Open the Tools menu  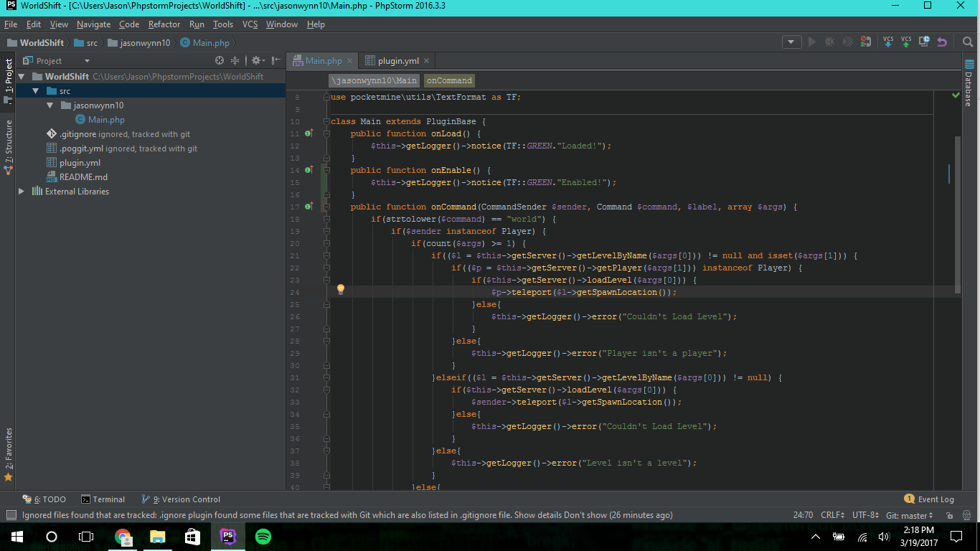223,24
